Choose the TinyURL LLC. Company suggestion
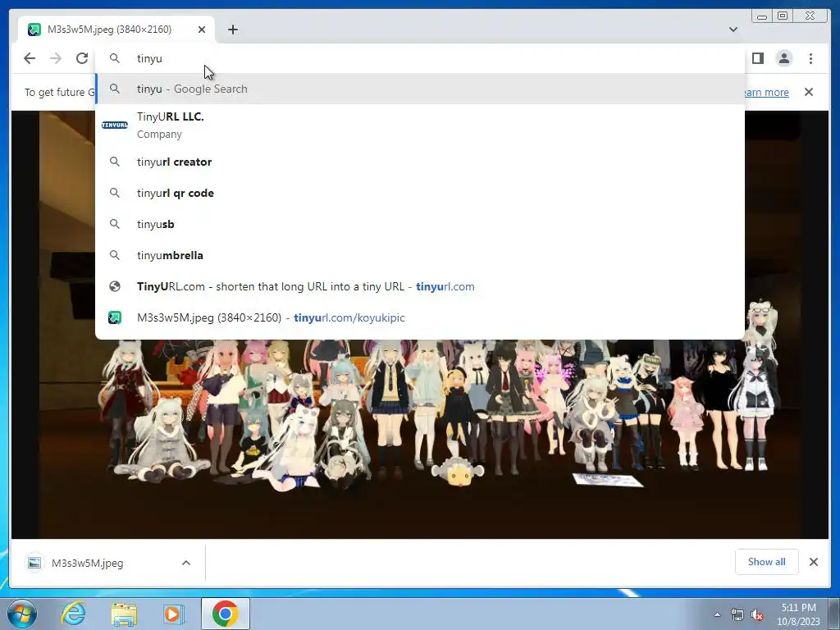Image resolution: width=840 pixels, height=630 pixels. (x=420, y=125)
